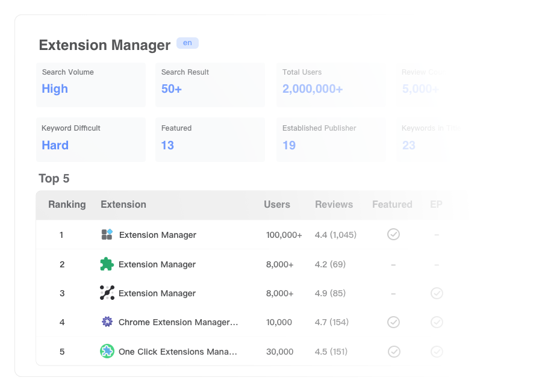Click EP checkmark in rank 3 row

click(x=437, y=293)
